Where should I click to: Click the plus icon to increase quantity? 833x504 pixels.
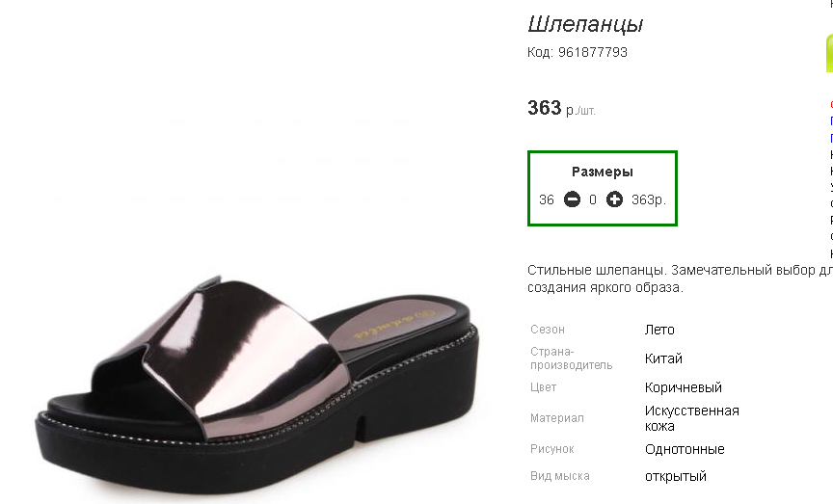[x=614, y=200]
